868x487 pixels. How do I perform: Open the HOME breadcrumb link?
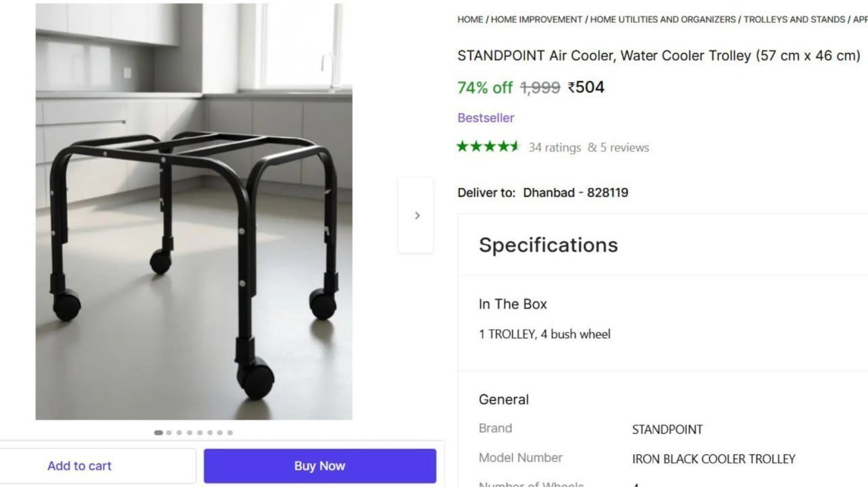pos(470,20)
